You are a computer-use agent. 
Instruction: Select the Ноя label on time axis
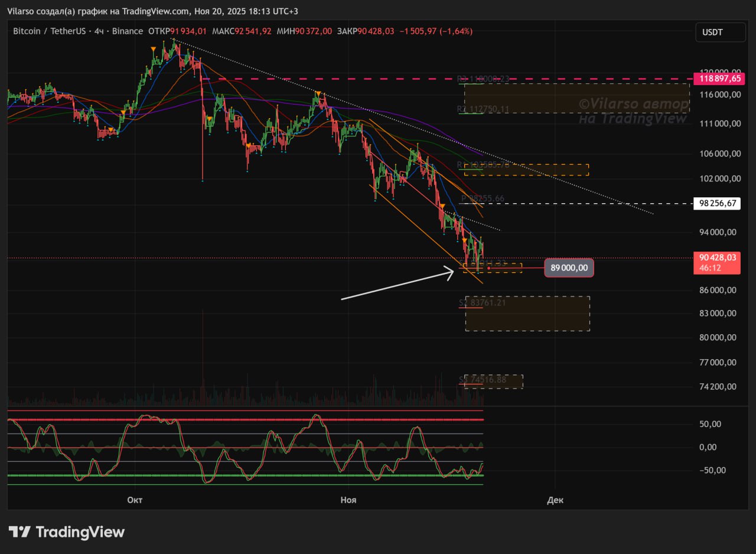pos(348,500)
